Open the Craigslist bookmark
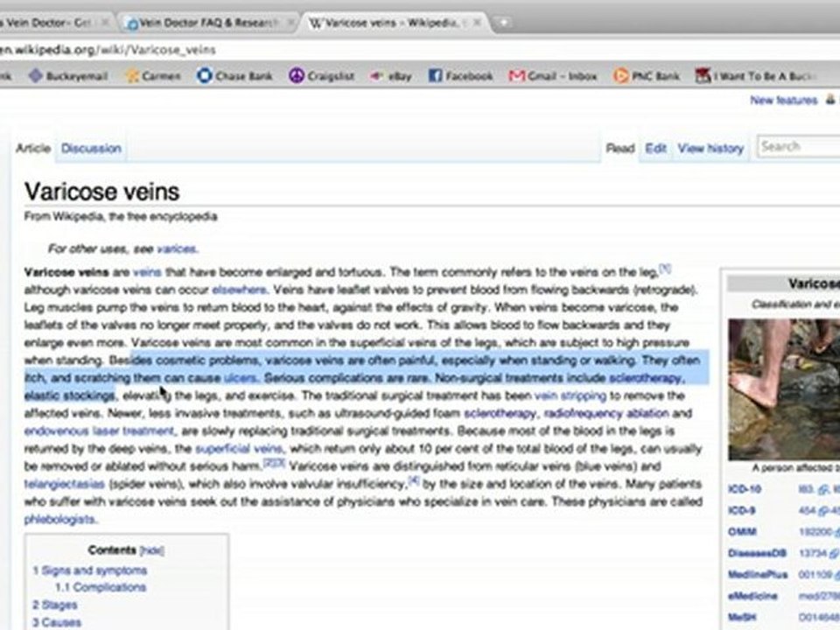840x630 pixels. click(x=321, y=76)
